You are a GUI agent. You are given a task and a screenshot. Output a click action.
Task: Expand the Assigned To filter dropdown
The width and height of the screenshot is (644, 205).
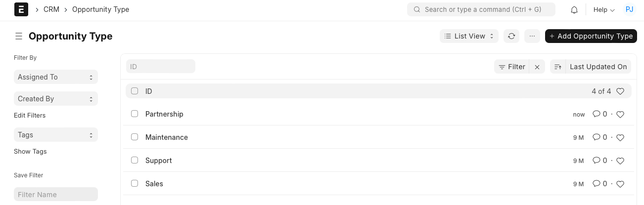coord(55,77)
